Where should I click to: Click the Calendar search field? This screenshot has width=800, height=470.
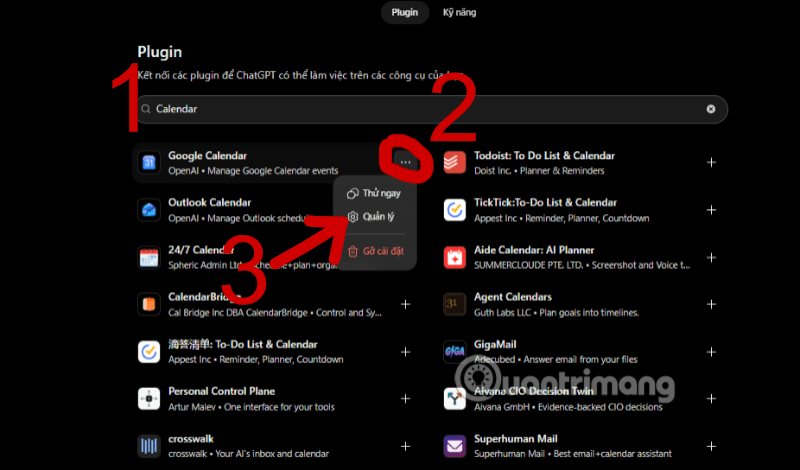(431, 109)
